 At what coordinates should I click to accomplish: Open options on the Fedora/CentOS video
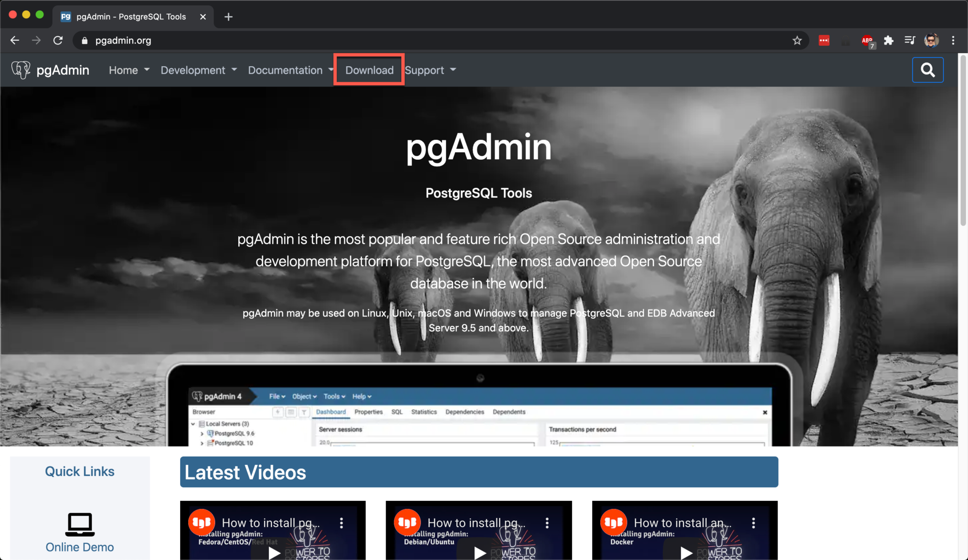click(342, 523)
